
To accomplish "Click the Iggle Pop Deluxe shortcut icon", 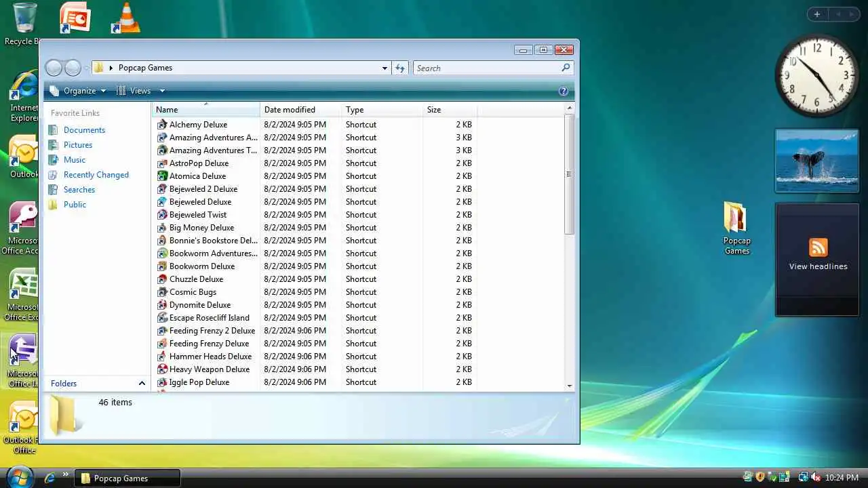I will [162, 382].
